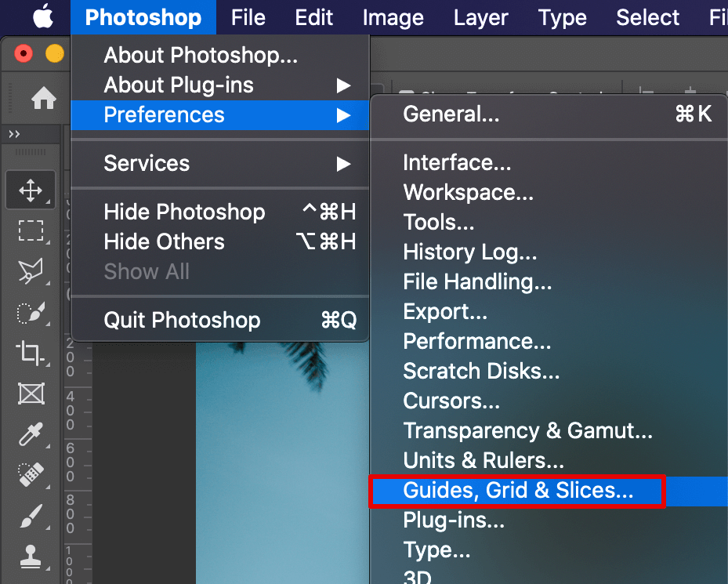728x584 pixels.
Task: Open Units & Rulers preferences
Action: [483, 461]
